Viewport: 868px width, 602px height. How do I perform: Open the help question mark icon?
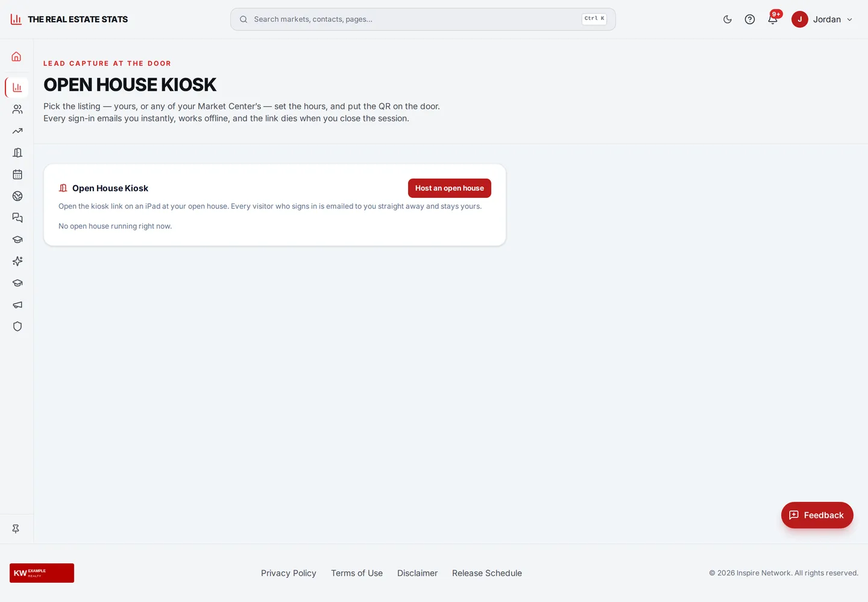(x=750, y=19)
